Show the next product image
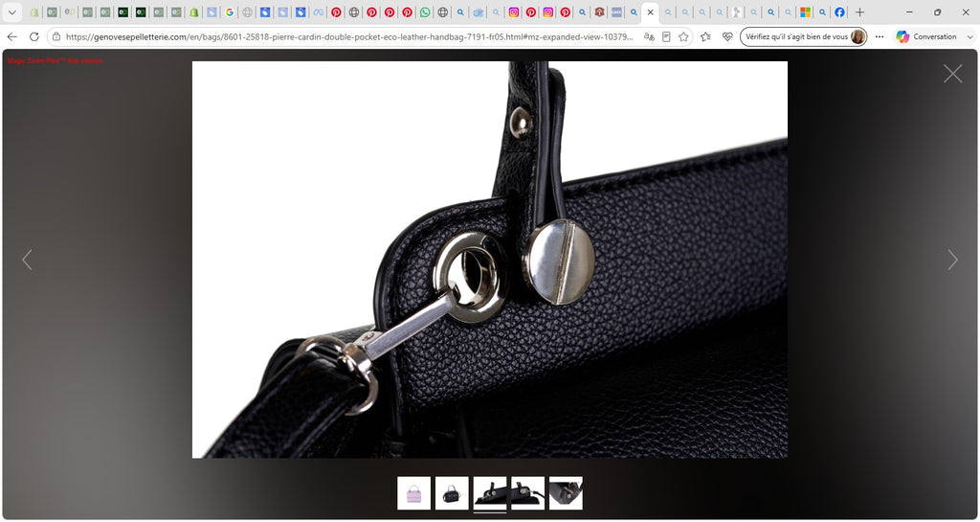This screenshot has height=522, width=980. [952, 260]
